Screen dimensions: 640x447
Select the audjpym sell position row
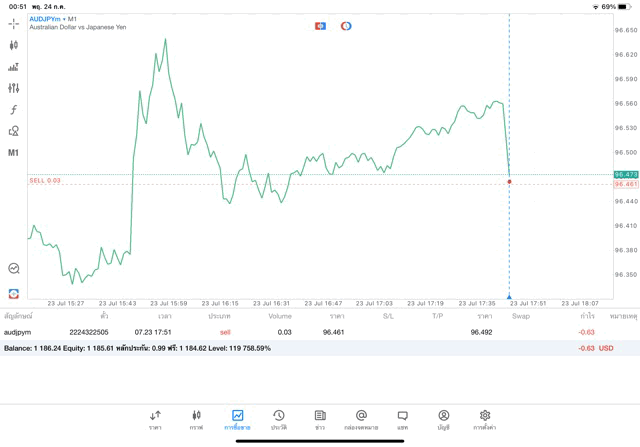point(300,331)
